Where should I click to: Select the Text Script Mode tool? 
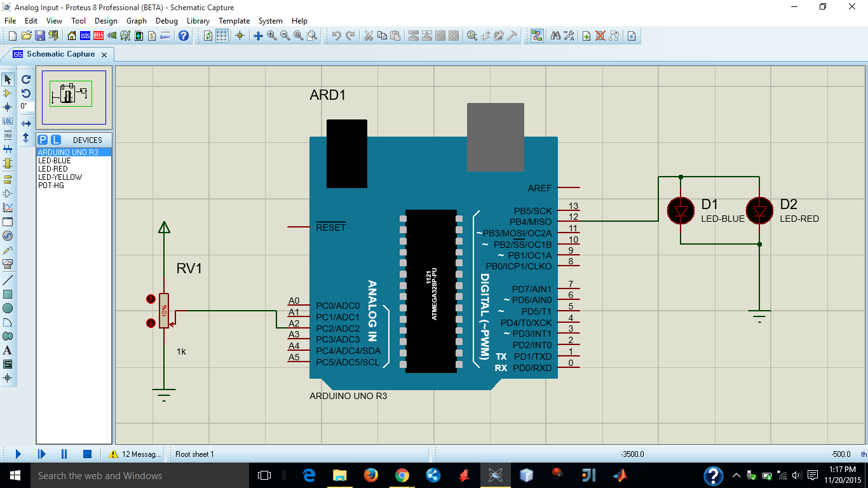(8, 135)
